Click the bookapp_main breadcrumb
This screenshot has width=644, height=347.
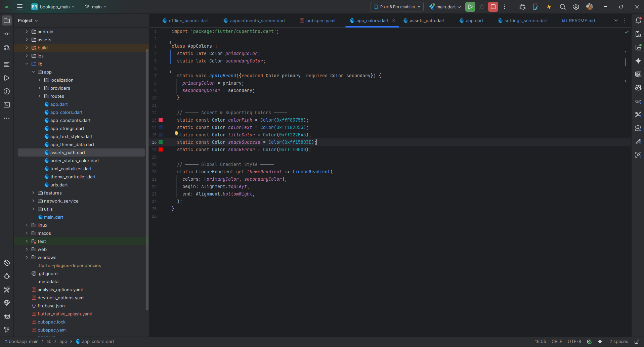[22, 342]
